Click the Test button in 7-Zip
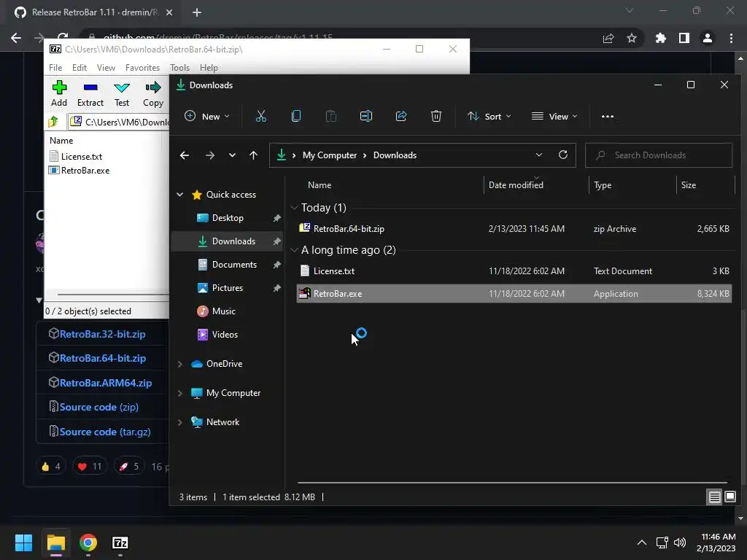747x560 pixels. click(122, 93)
